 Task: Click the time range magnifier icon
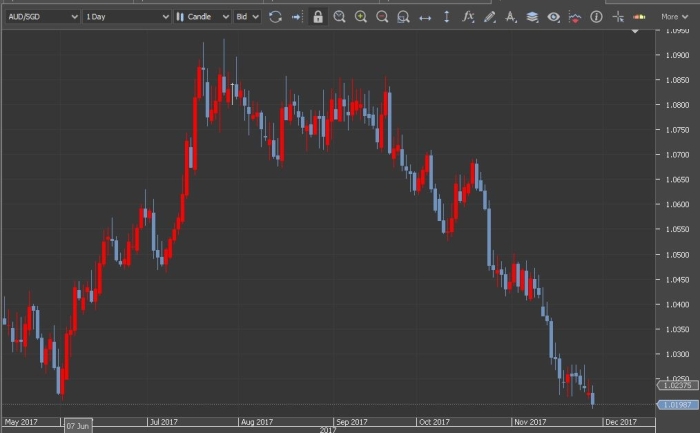coord(339,17)
